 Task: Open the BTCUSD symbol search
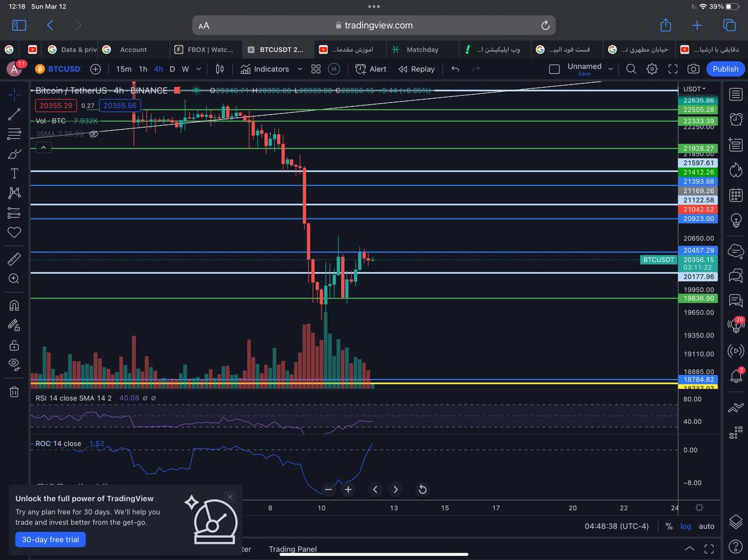[x=58, y=69]
